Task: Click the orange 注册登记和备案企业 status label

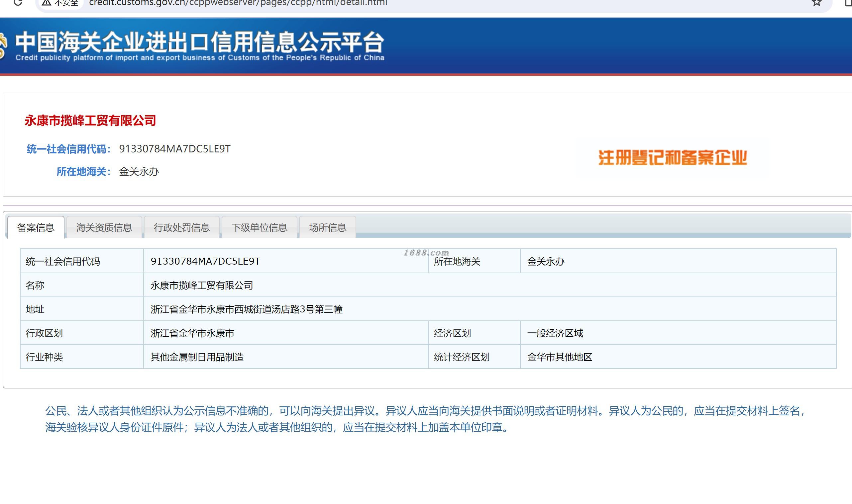Action: point(673,158)
